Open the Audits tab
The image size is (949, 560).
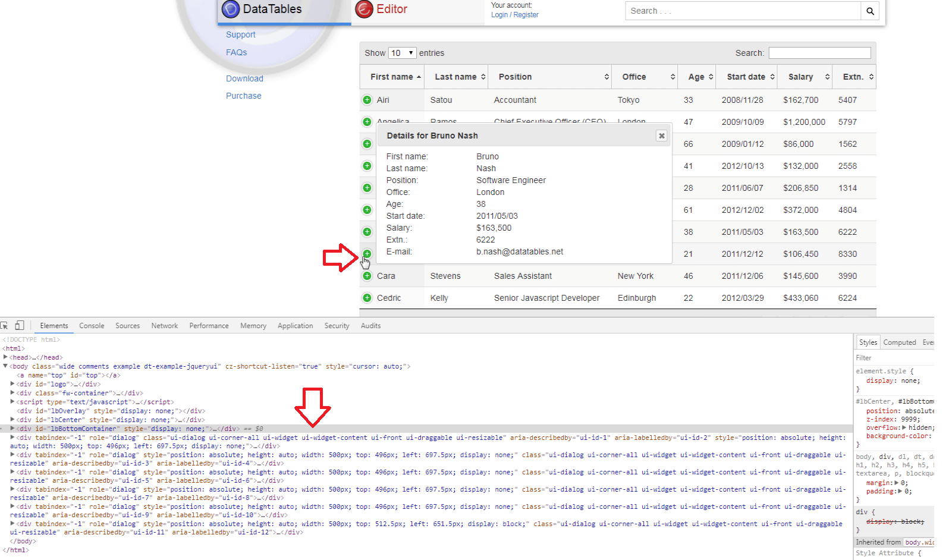coord(370,326)
